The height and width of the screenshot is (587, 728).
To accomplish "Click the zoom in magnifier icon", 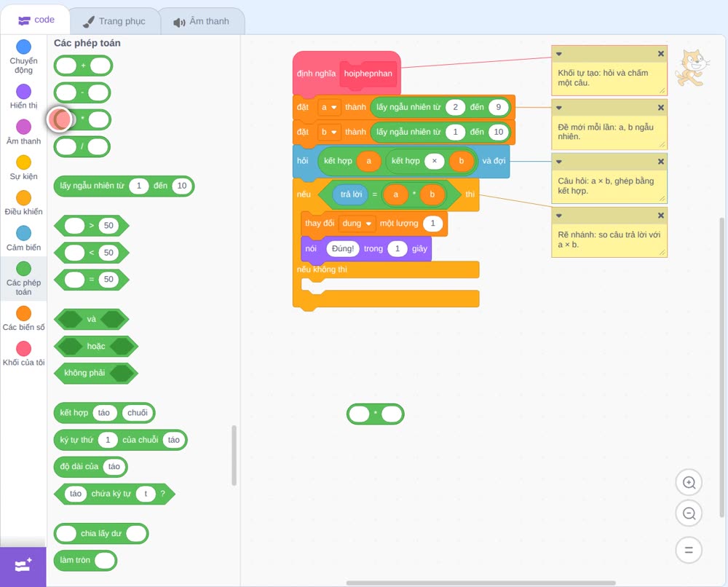I will 689,483.
